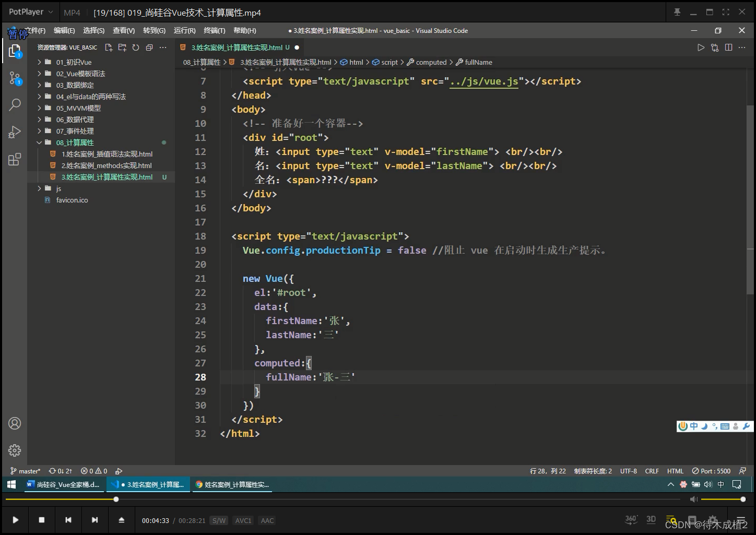Screen dimensions: 756x535
Task: Stop playback in PotPlayer
Action: [x=42, y=520]
